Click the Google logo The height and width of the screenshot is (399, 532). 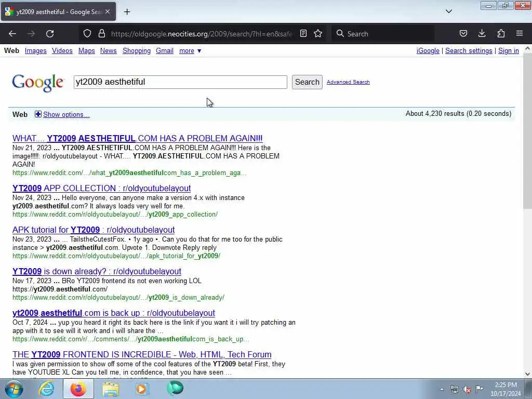coord(37,83)
